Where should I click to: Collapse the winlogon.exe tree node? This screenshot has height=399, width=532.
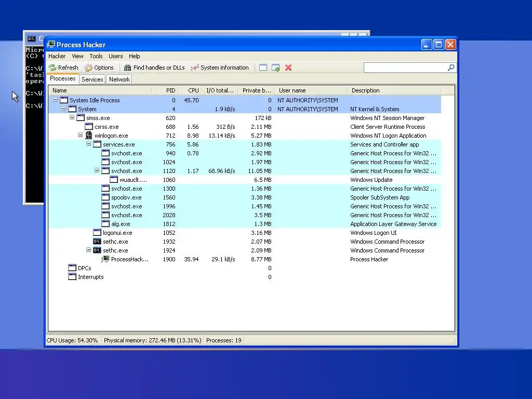80,136
